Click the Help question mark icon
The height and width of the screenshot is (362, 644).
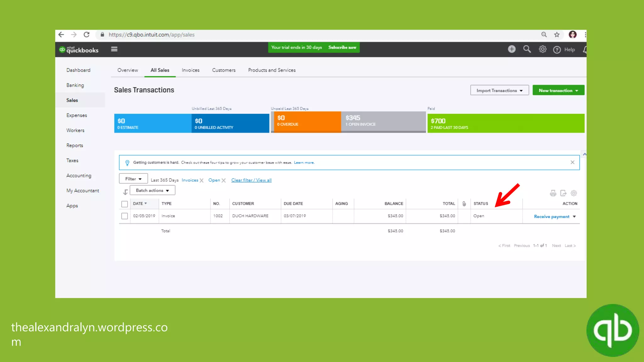pos(557,50)
